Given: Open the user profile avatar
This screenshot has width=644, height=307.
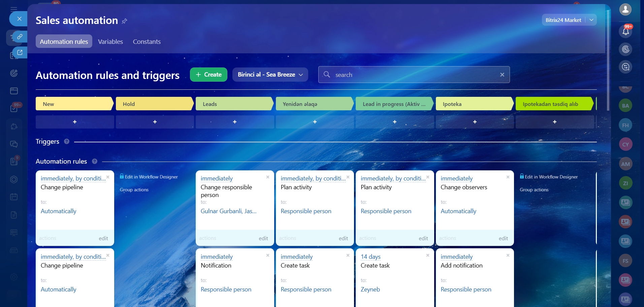Looking at the screenshot, I should click(625, 9).
